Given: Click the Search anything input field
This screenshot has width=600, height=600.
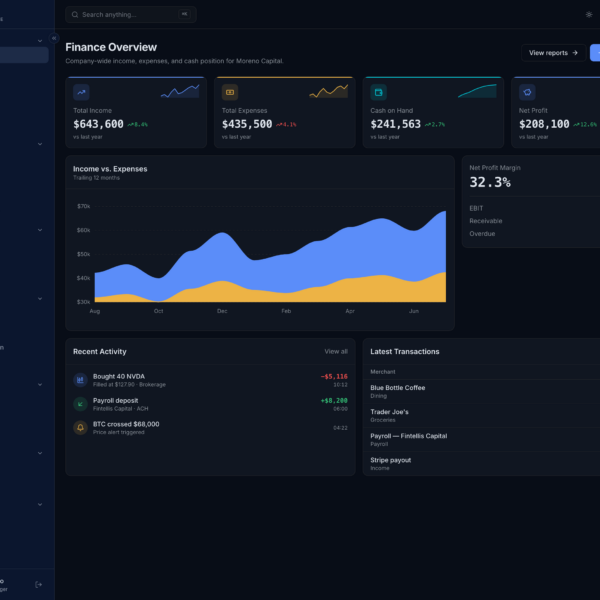Looking at the screenshot, I should pos(130,15).
